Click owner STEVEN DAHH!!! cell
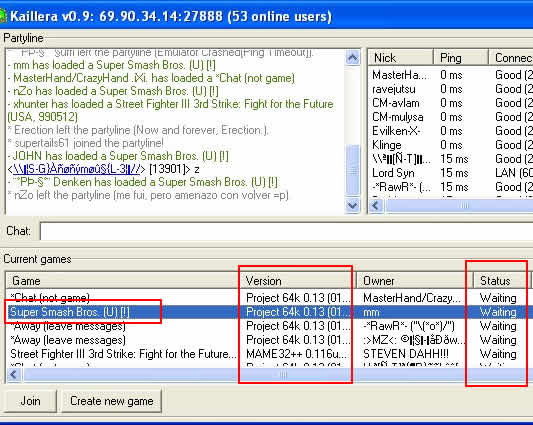 click(406, 354)
